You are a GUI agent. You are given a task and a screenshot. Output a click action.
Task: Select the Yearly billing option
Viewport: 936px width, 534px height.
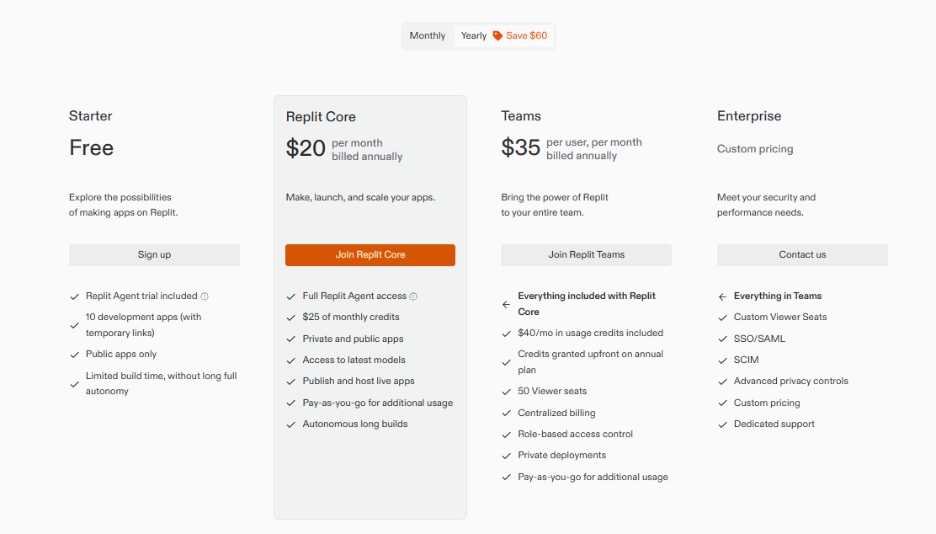coord(473,36)
